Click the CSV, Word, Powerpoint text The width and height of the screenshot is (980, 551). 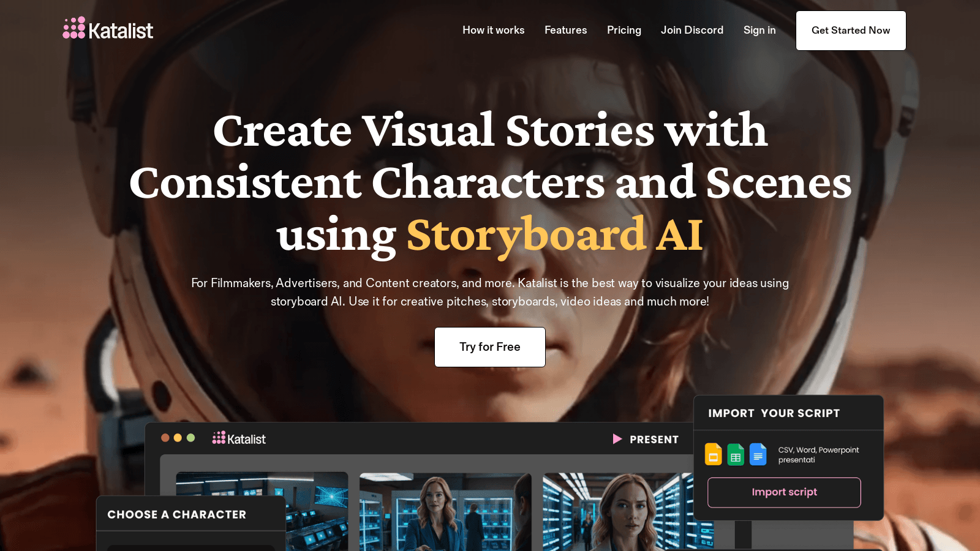(x=818, y=455)
